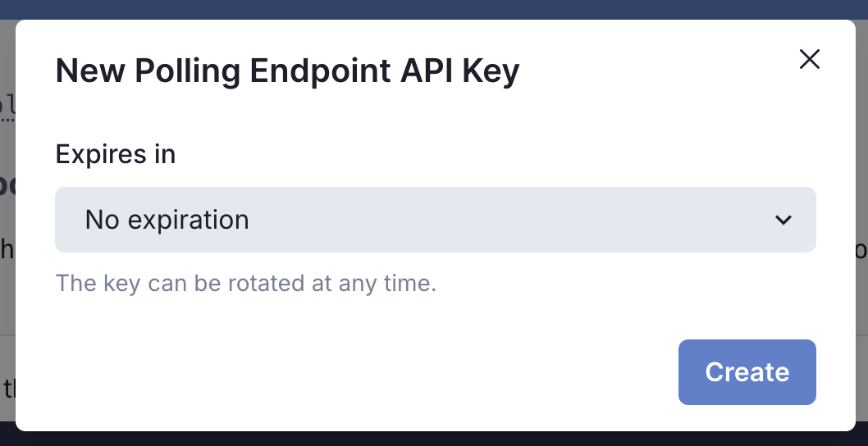Click the "Expires in" field label

pos(116,154)
